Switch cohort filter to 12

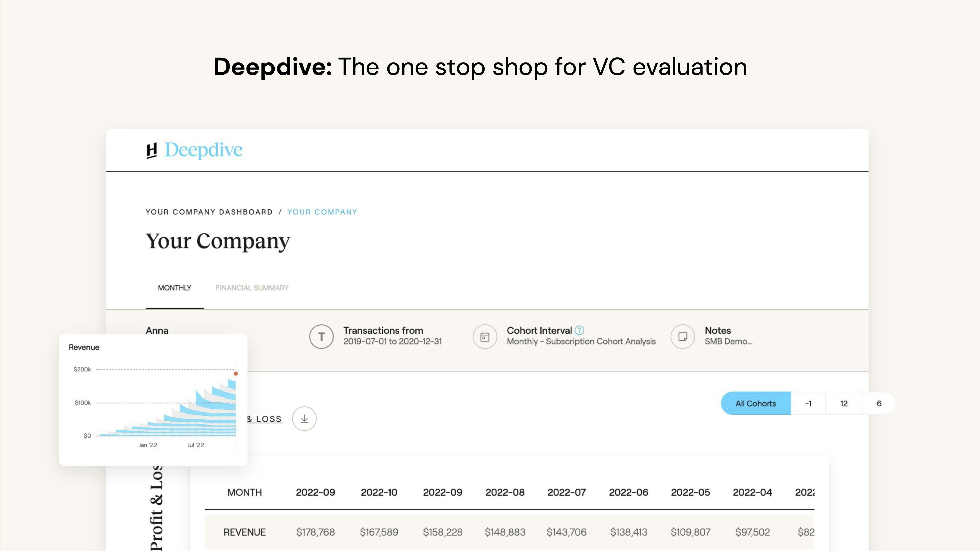click(844, 404)
